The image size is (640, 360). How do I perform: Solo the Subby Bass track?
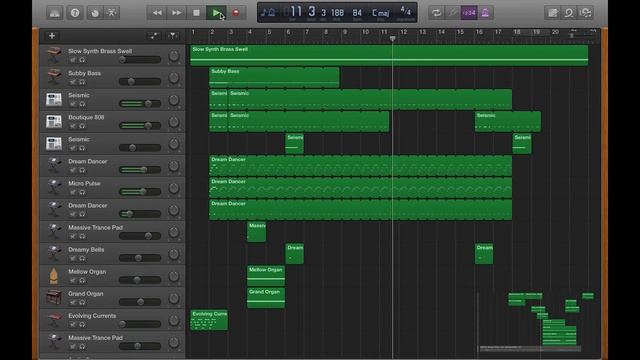tap(82, 82)
